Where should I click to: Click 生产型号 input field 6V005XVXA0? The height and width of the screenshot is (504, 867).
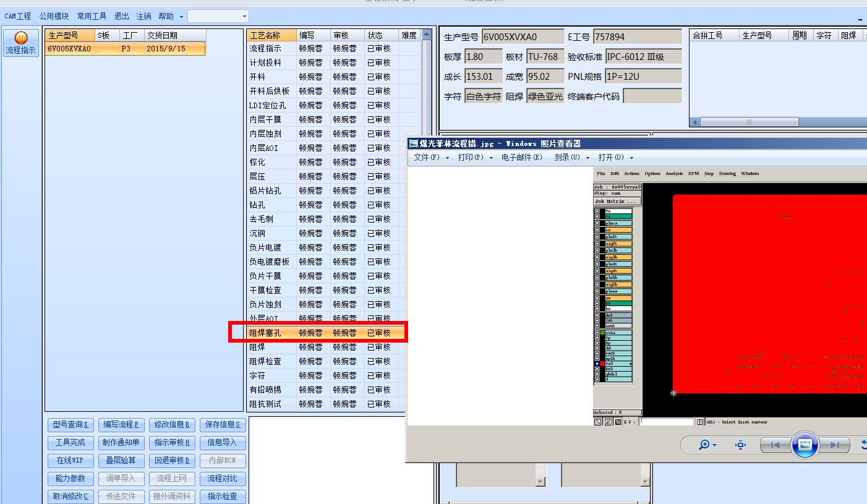[523, 36]
